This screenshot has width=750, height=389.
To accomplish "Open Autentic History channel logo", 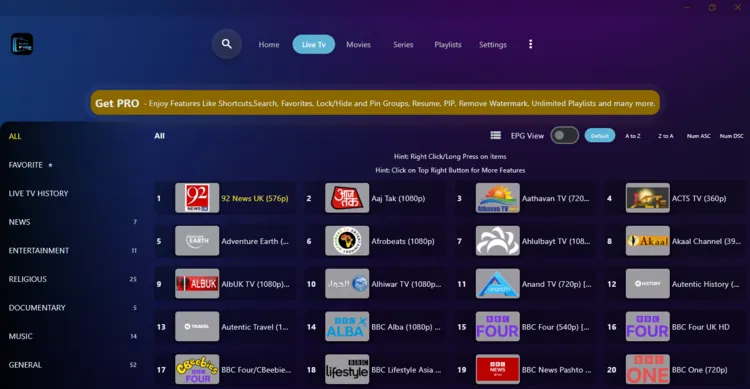I will pyautogui.click(x=648, y=284).
